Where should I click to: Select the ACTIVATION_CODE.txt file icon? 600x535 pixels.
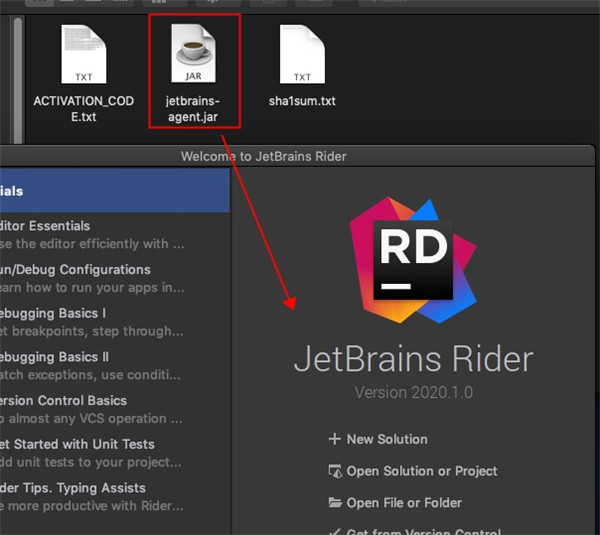(82, 56)
